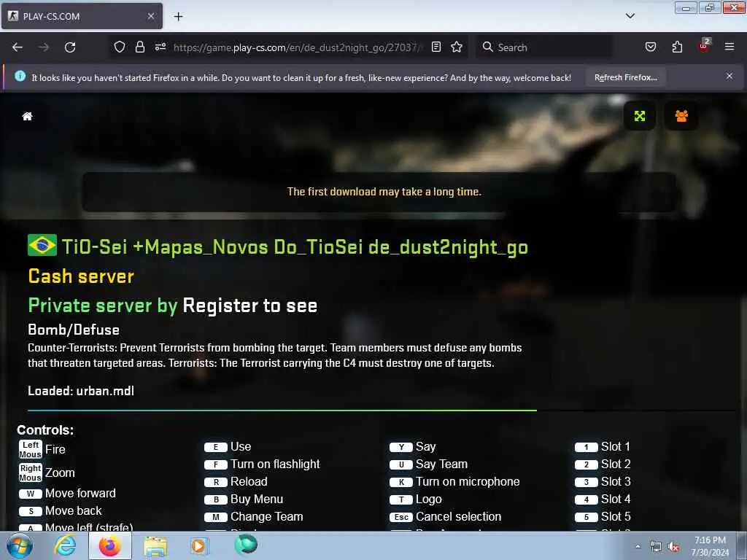Image resolution: width=747 pixels, height=560 pixels.
Task: Toggle fullscreen with the green expand icon
Action: 639,116
